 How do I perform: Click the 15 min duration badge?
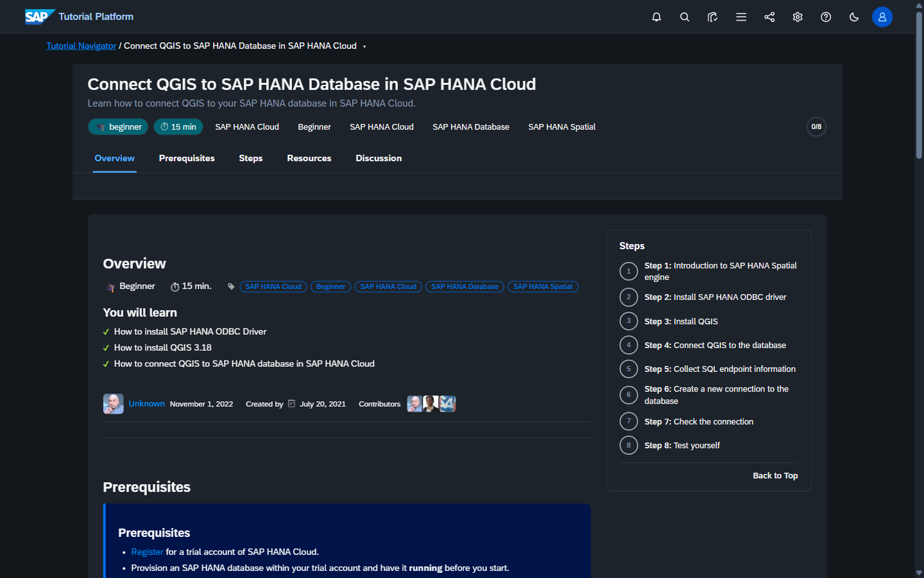pyautogui.click(x=178, y=127)
